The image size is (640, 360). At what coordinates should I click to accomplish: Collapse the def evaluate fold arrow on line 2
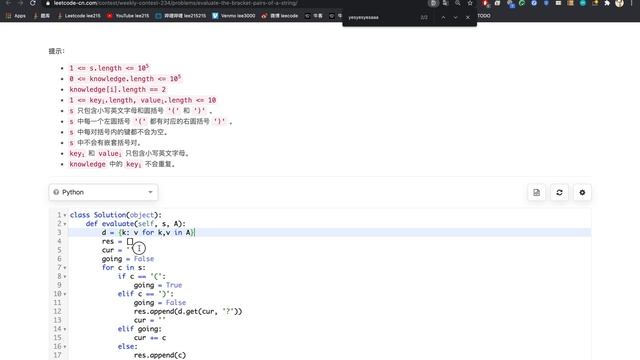(x=65, y=224)
